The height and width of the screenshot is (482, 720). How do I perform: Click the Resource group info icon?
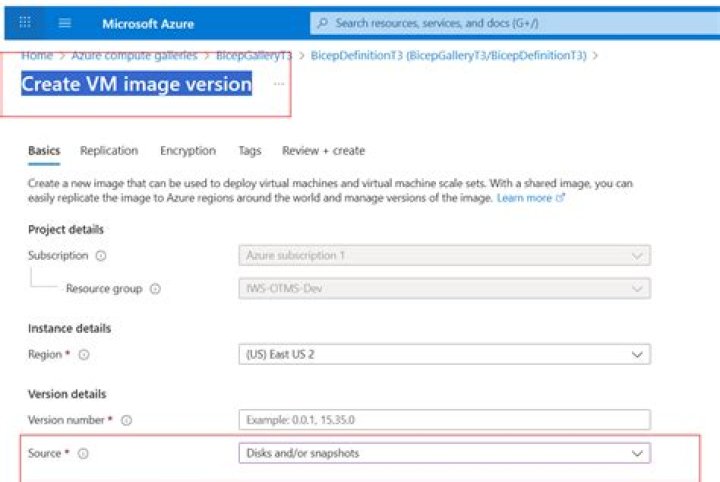[155, 289]
